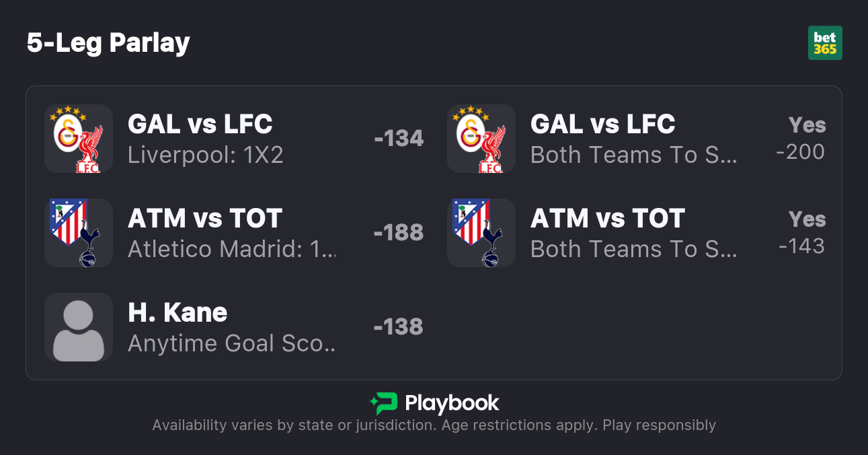
Task: Open Both Teams To Score for ATM vs TOT
Action: [633, 250]
